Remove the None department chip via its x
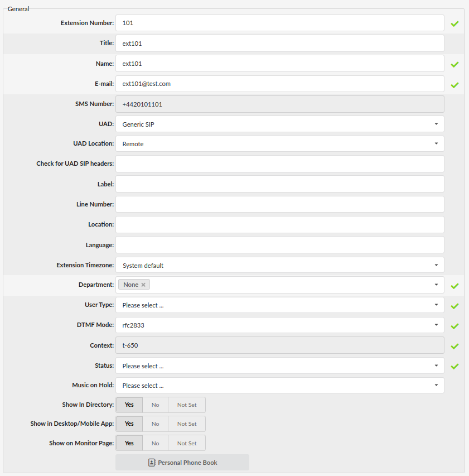The image size is (469, 476). (x=143, y=284)
